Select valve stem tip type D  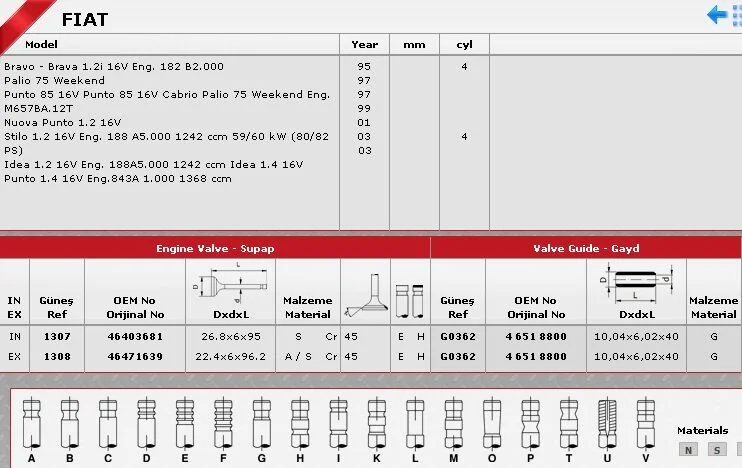point(146,423)
